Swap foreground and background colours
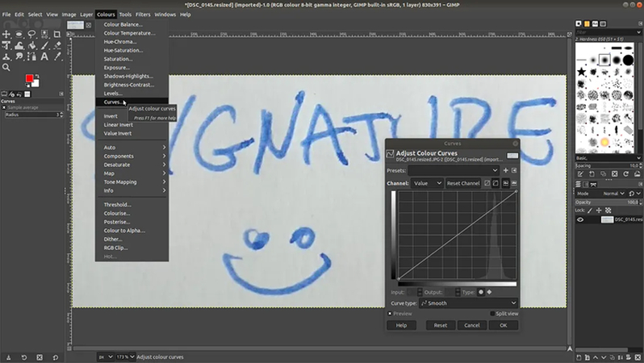The width and height of the screenshot is (644, 363). coord(37,76)
